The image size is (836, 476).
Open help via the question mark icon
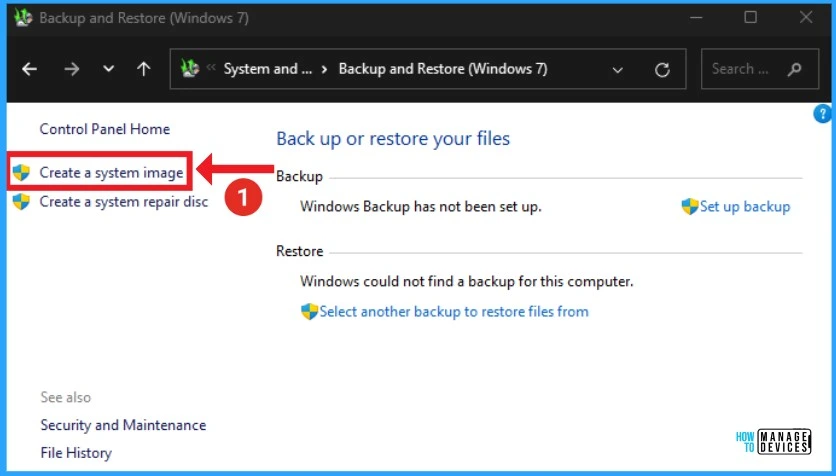(823, 114)
